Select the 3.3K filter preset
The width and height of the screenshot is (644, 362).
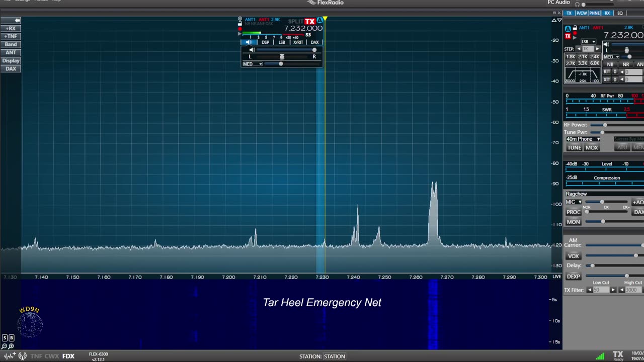[x=583, y=63]
